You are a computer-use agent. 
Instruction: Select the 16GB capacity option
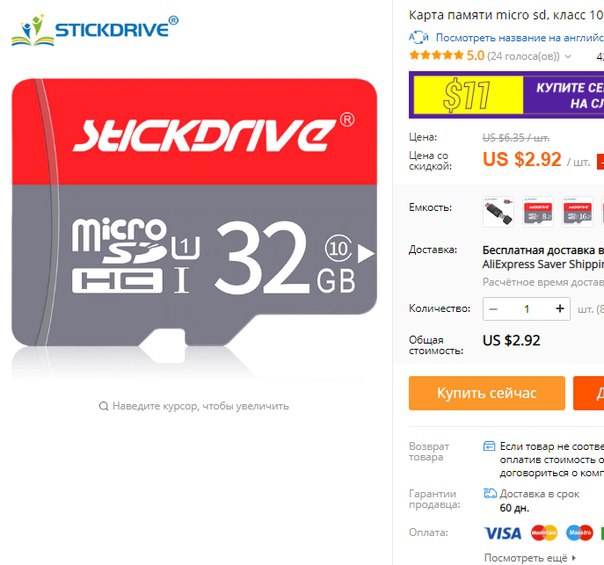coord(577,212)
